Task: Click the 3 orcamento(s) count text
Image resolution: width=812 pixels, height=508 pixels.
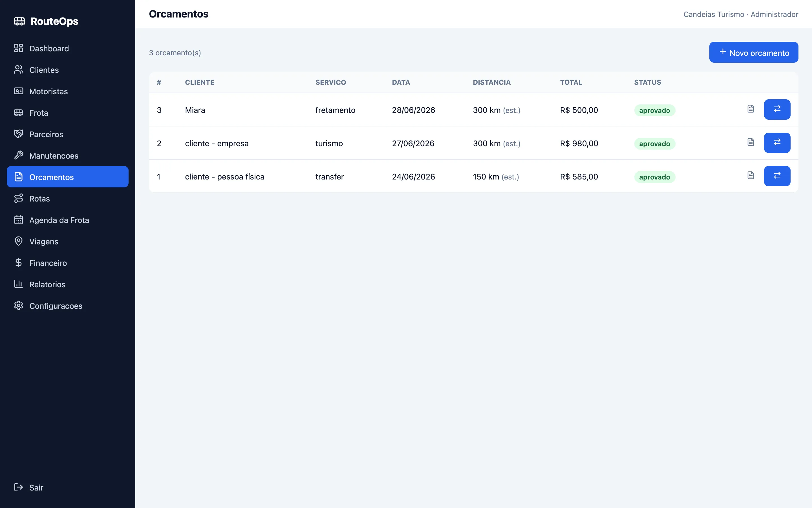Action: point(175,53)
